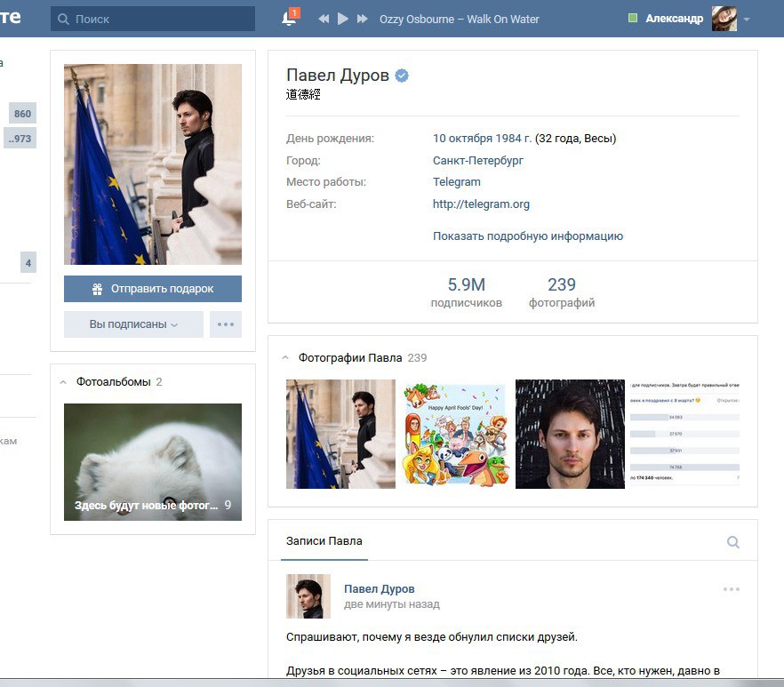Screen dimensions: 784x687
Task: Play the Ozzy Osbourne track
Action: click(x=343, y=19)
